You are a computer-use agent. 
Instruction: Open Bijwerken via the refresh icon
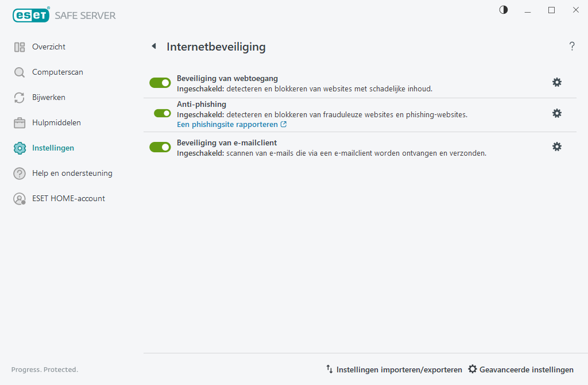click(x=19, y=97)
